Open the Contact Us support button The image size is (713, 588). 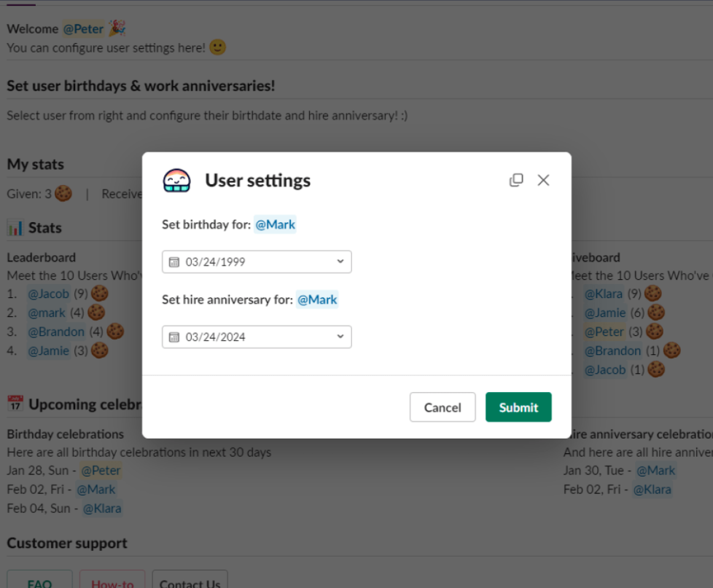[190, 579]
